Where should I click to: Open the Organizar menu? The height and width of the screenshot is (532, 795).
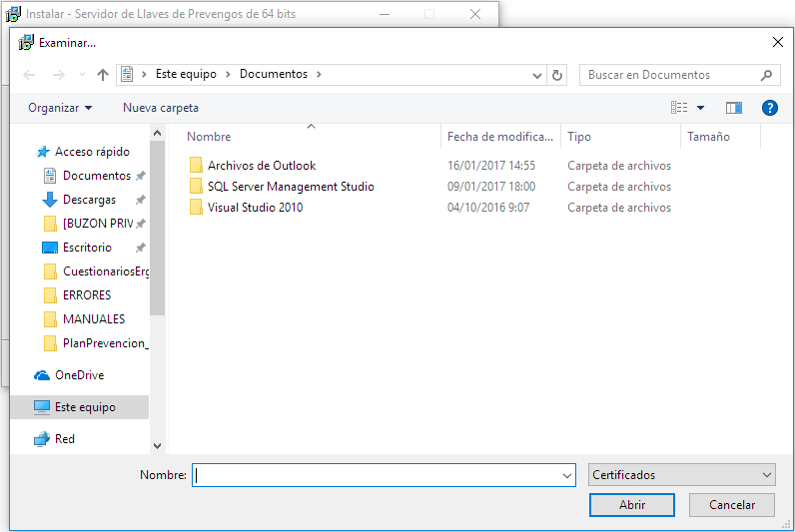pos(60,108)
